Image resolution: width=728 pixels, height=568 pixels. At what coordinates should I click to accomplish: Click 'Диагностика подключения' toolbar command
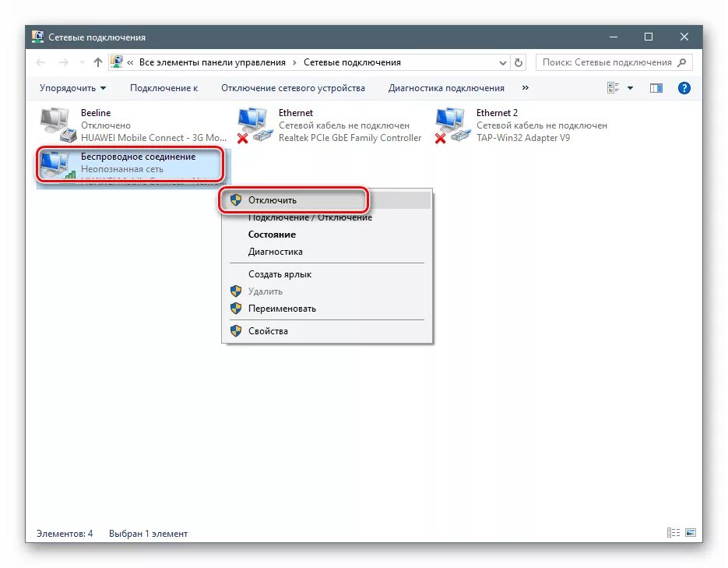[446, 88]
